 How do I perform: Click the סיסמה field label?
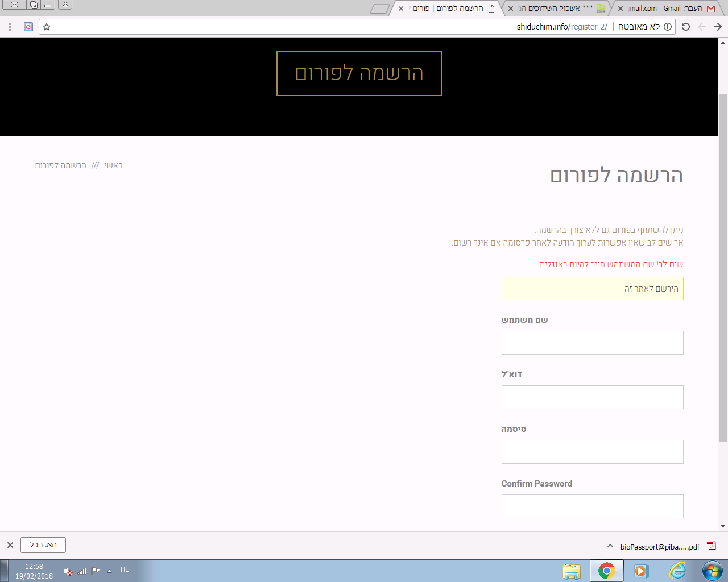[x=514, y=429]
